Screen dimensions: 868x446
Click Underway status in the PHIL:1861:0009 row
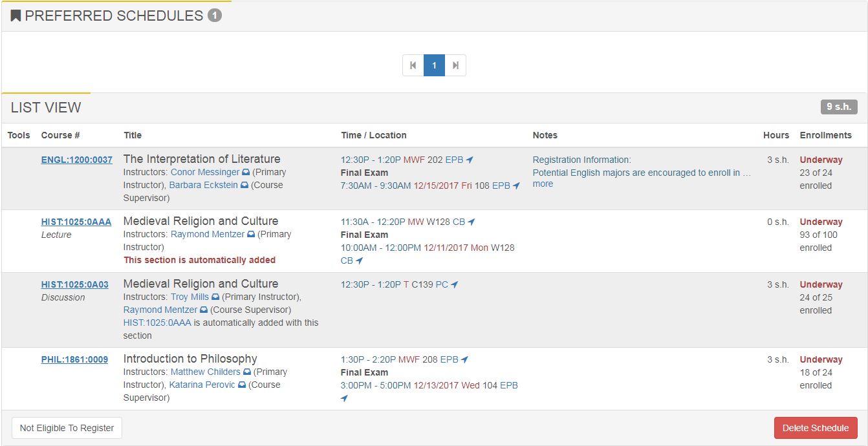[x=821, y=359]
